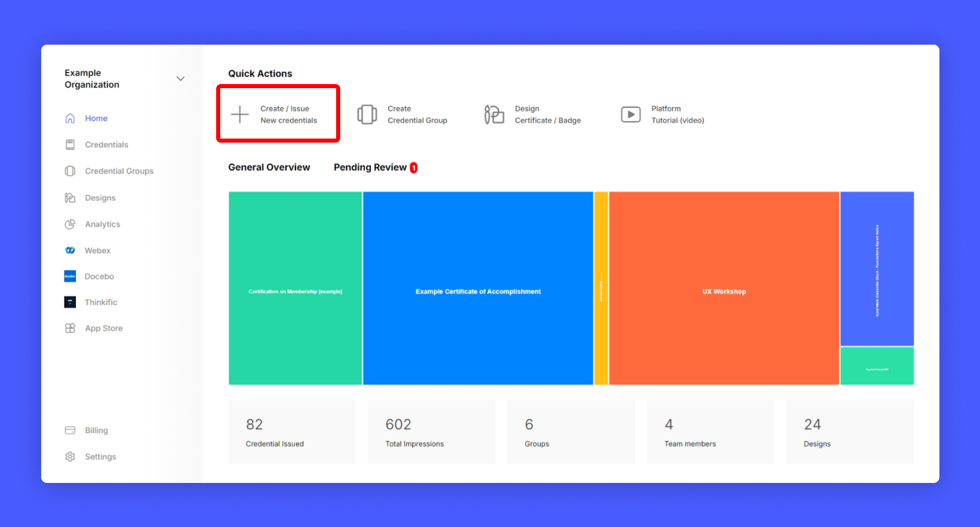The image size is (980, 527).
Task: Click the Analytics pie chart icon
Action: coord(70,224)
